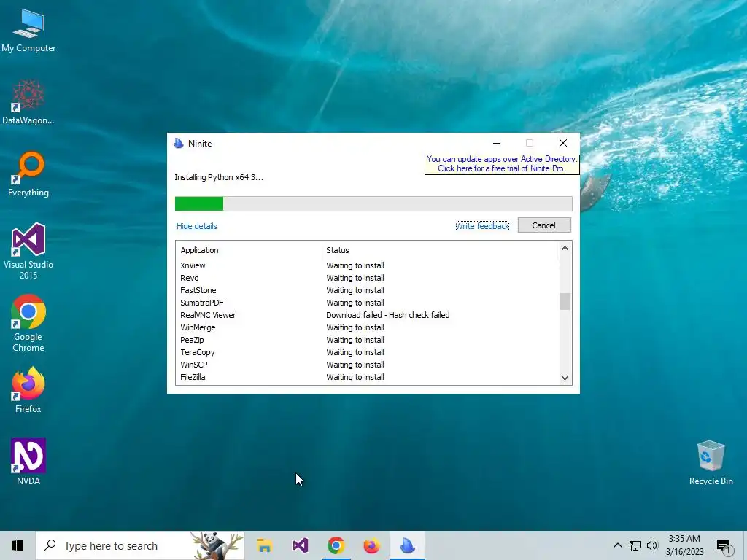Click 'Download failed - Hash check failed' status
The height and width of the screenshot is (560, 747).
[388, 315]
